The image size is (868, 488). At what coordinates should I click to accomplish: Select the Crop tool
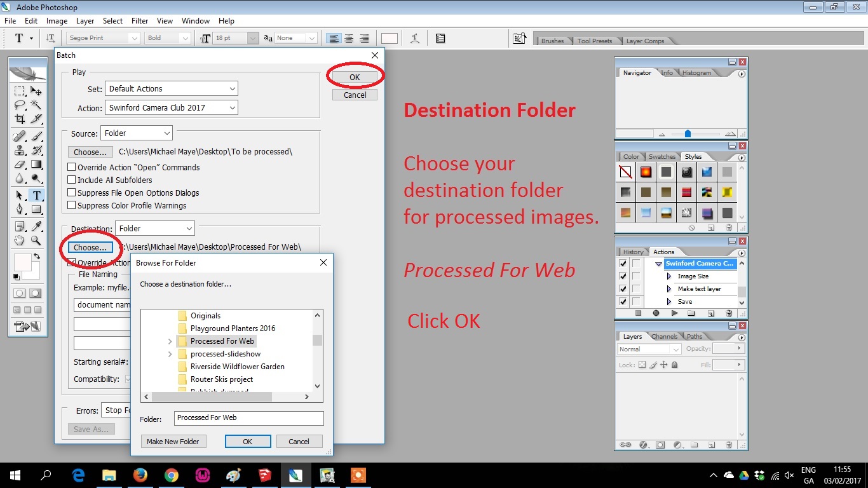click(x=20, y=119)
